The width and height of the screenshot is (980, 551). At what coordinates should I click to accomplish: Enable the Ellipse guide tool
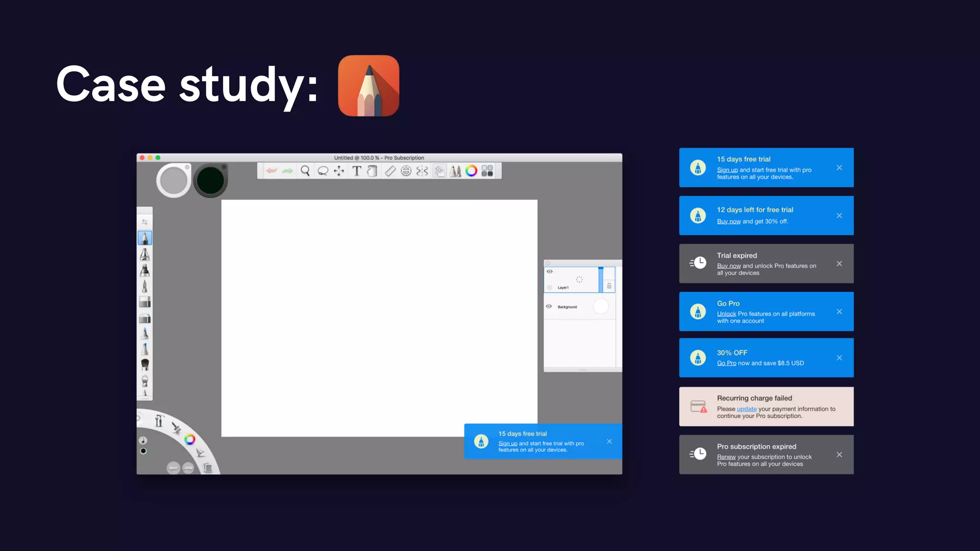pos(406,171)
